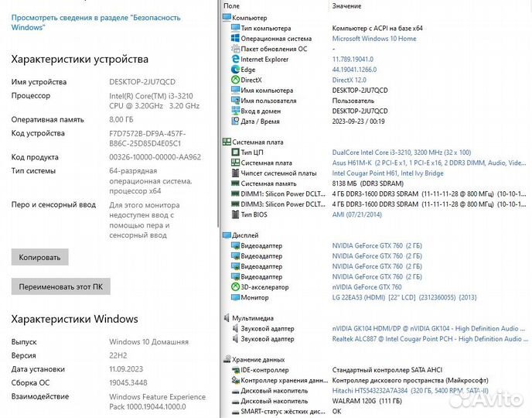
Task: Open the AMI (07/21/2014) BIOS link
Action: click(x=357, y=214)
